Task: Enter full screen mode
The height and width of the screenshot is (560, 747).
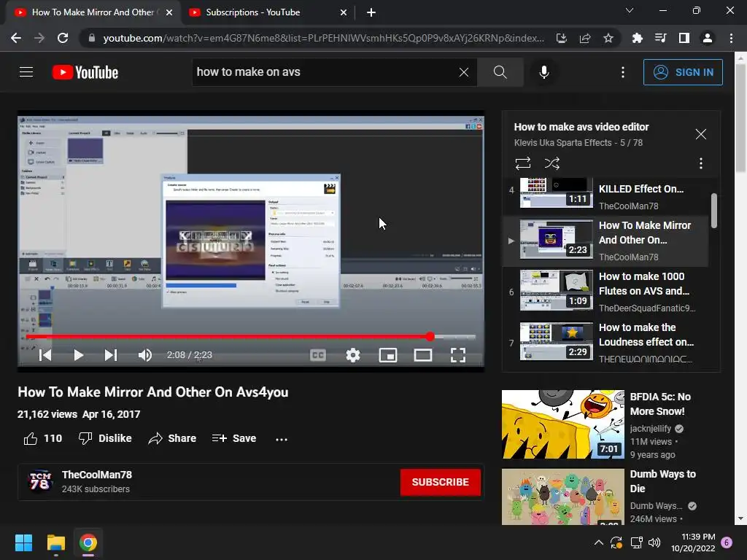Action: [x=458, y=355]
